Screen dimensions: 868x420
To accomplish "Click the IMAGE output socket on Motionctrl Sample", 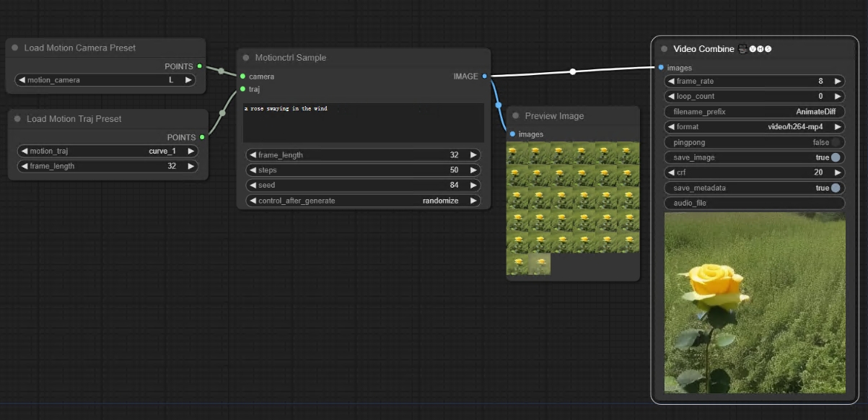I will click(x=484, y=76).
